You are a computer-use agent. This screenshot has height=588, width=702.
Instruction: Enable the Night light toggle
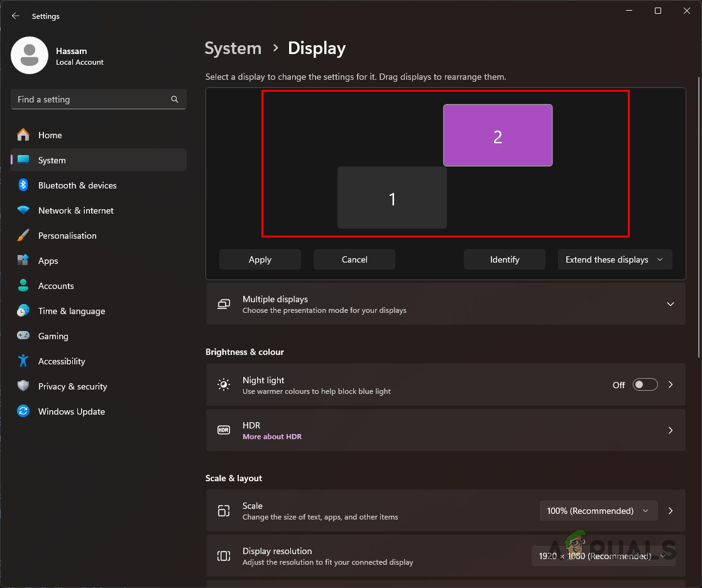[645, 384]
